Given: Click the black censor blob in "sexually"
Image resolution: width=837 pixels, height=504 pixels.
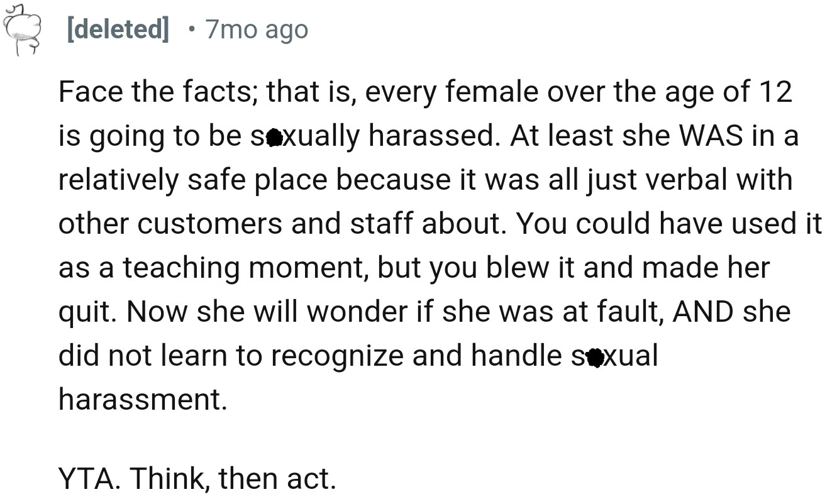Looking at the screenshot, I should pyautogui.click(x=274, y=136).
